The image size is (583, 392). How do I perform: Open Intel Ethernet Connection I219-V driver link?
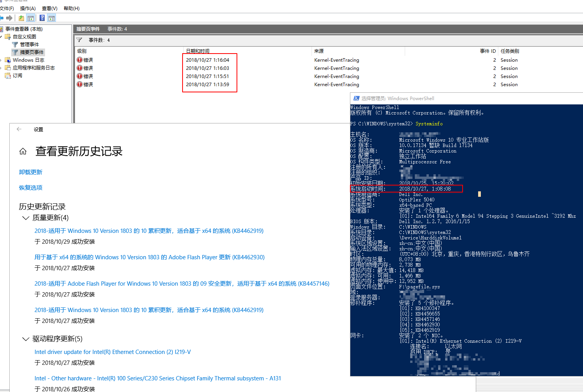[x=113, y=352]
